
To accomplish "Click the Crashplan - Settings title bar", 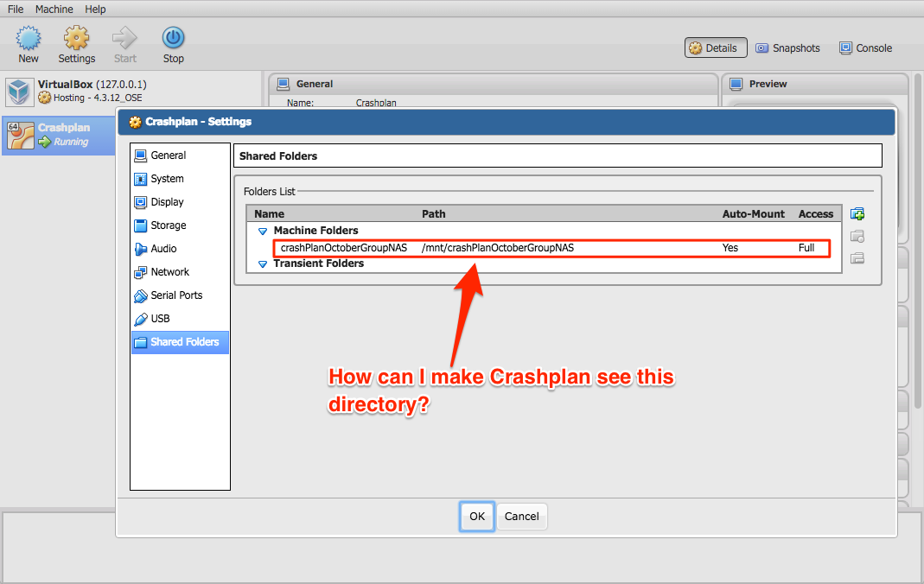I will pyautogui.click(x=507, y=122).
